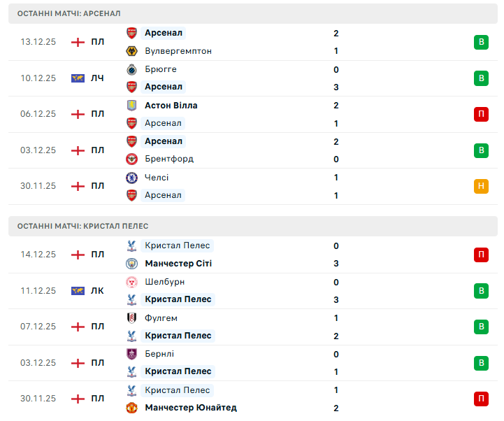Click the Club Brugge crest icon
This screenshot has width=504, height=421.
click(x=131, y=69)
